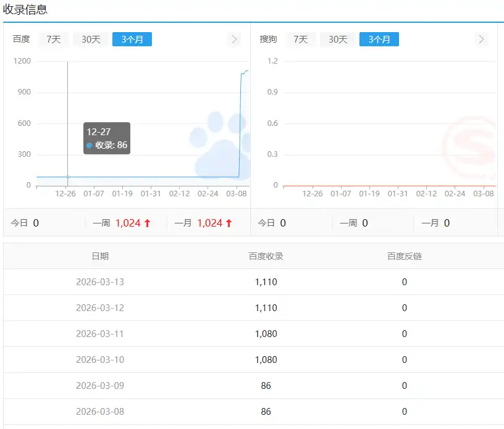Image resolution: width=504 pixels, height=429 pixels.
Task: Select the Baidu 30天 range tab
Action: coord(91,40)
